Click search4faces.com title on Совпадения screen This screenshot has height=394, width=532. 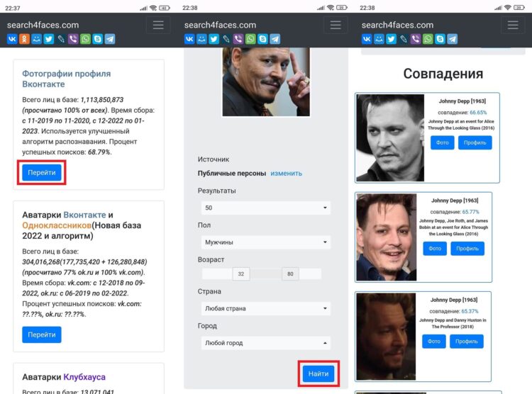click(x=397, y=25)
